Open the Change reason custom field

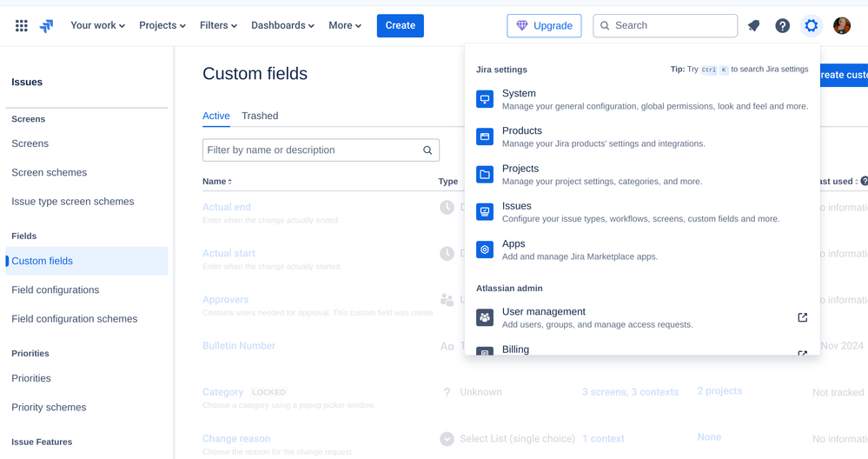(x=236, y=438)
